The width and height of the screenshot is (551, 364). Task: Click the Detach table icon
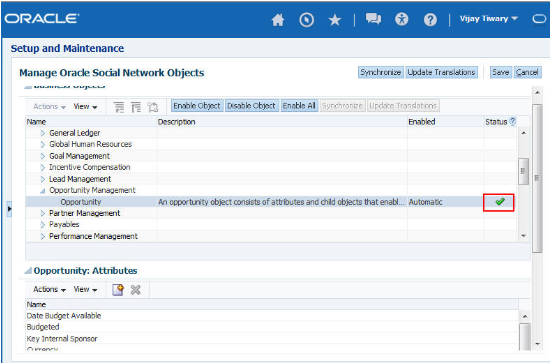tap(153, 107)
